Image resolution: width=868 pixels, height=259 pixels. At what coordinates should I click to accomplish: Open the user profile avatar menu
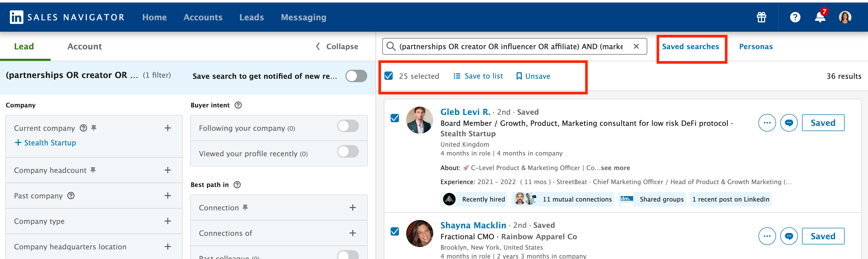845,17
